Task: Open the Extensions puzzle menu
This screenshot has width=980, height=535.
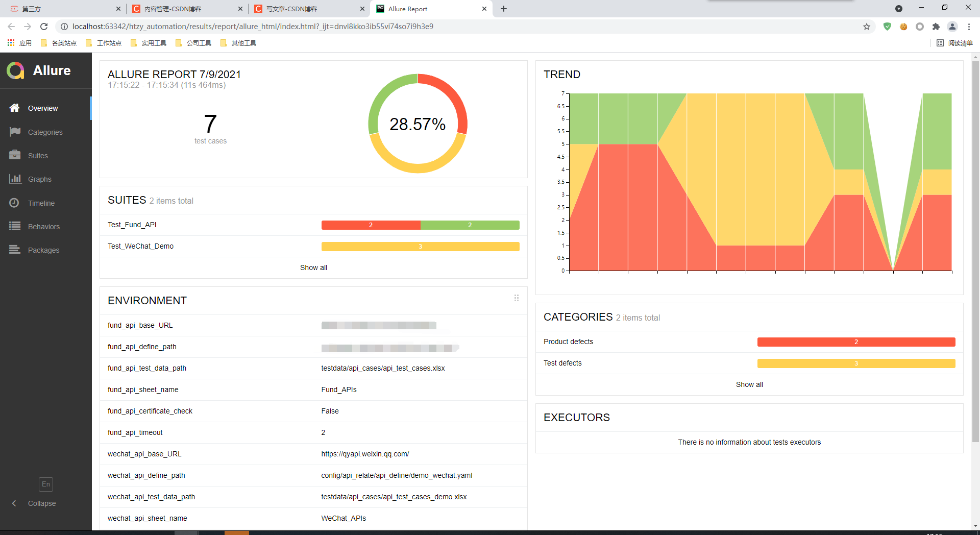Action: [x=936, y=27]
